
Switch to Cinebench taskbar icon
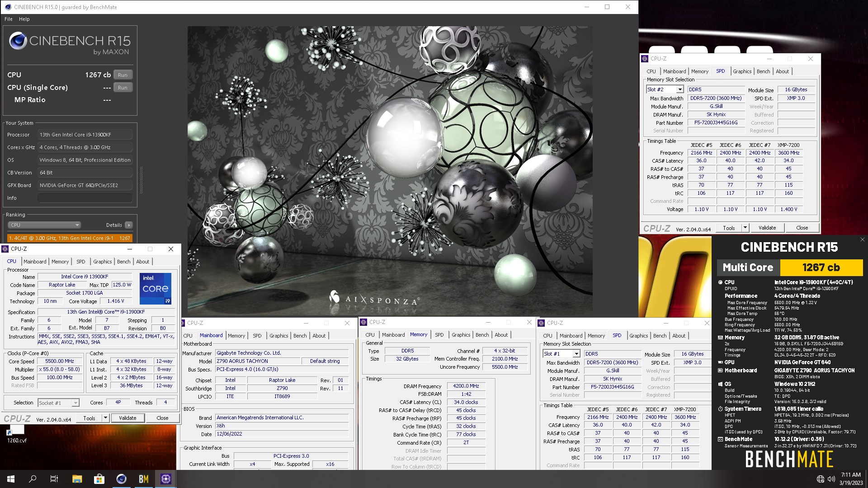tap(121, 479)
